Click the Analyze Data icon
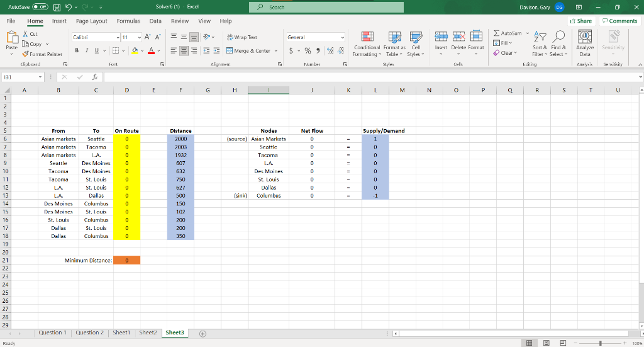 tap(585, 37)
